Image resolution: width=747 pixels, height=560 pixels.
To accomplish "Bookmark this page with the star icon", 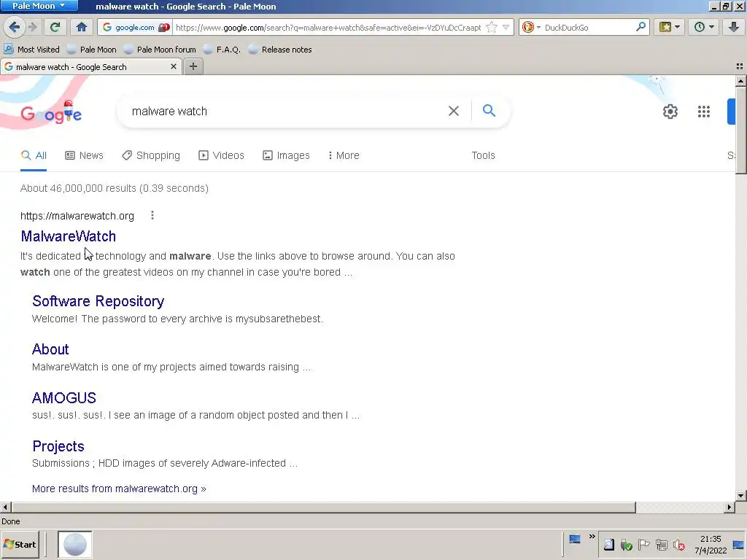I will [491, 27].
